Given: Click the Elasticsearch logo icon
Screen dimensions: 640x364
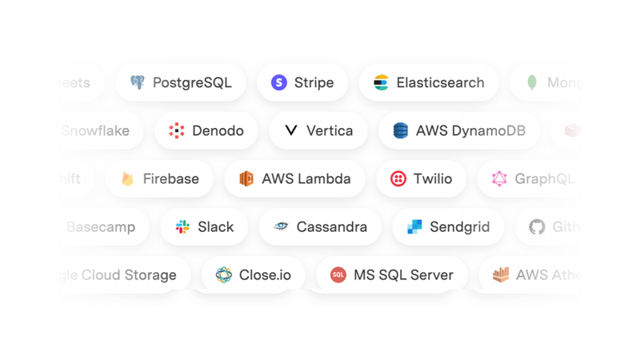Looking at the screenshot, I should click(x=381, y=82).
